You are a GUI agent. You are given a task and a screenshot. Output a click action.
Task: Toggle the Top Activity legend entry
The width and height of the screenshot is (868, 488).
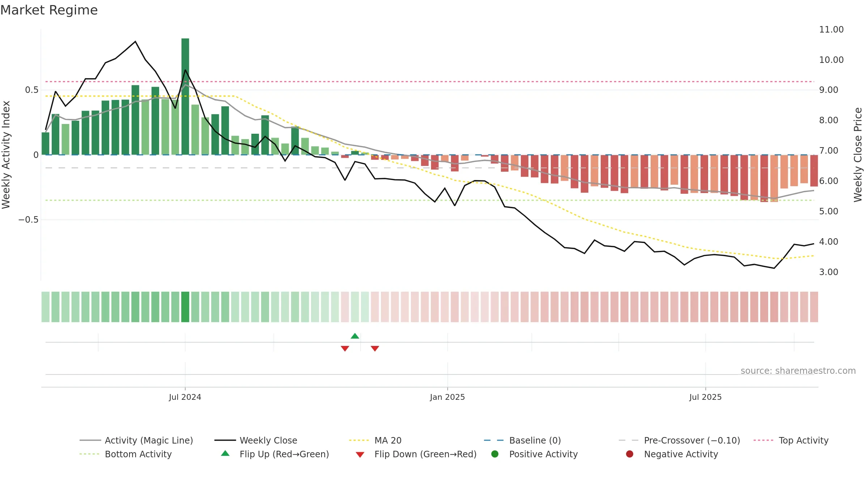coord(791,440)
